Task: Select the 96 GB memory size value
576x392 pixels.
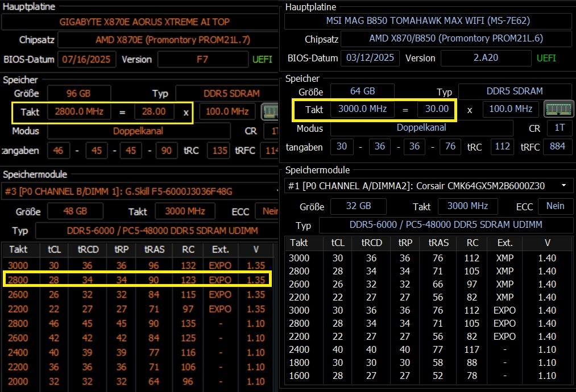Action: [79, 93]
